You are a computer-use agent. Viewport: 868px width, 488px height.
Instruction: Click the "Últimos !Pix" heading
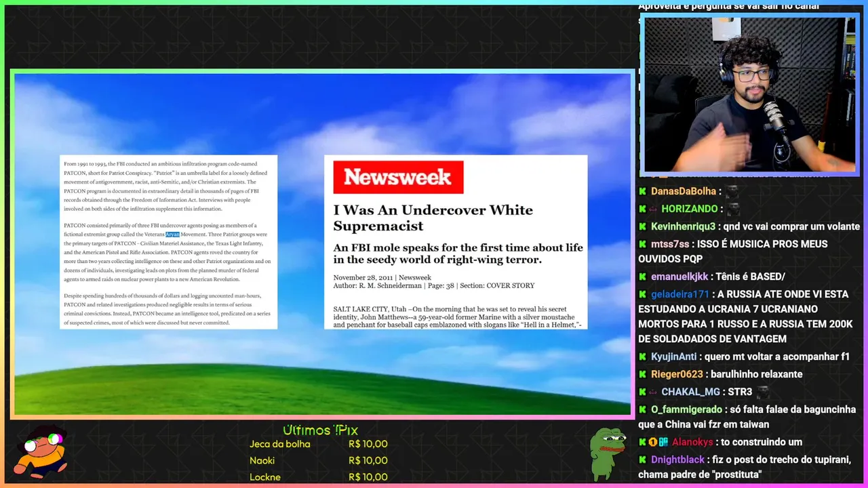tap(320, 430)
